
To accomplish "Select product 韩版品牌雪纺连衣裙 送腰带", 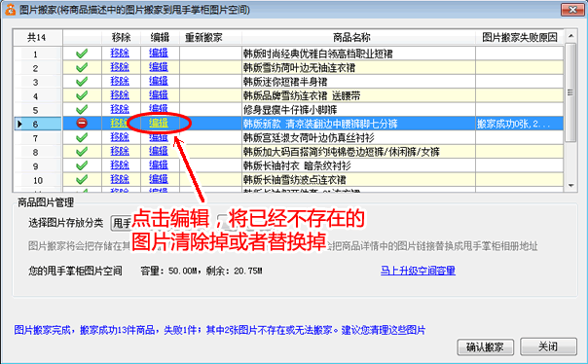I will pyautogui.click(x=302, y=95).
